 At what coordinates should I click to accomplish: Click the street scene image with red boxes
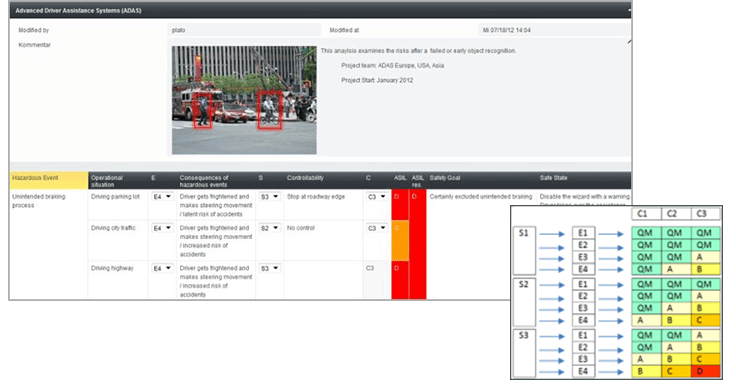(x=244, y=100)
